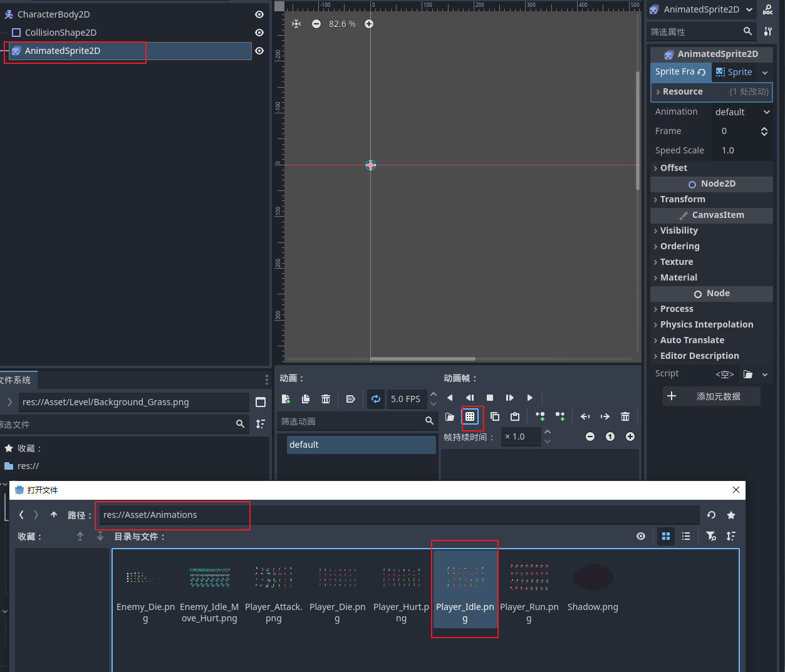Click the autoplay on load icon
The height and width of the screenshot is (672, 785).
click(351, 399)
